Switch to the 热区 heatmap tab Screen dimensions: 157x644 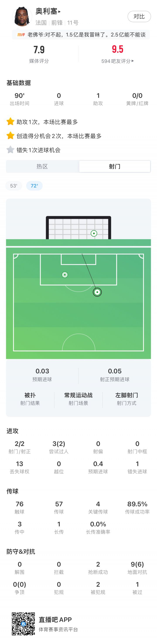point(42,167)
